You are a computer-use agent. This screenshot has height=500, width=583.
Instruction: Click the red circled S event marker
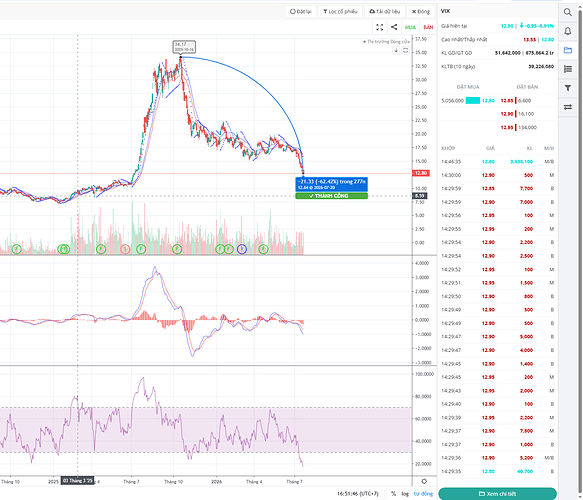tap(125, 249)
